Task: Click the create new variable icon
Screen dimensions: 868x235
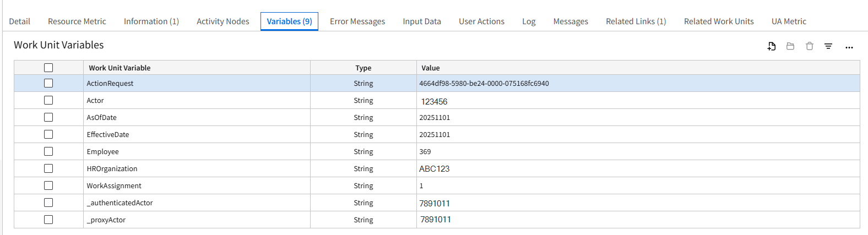Action: pos(772,46)
